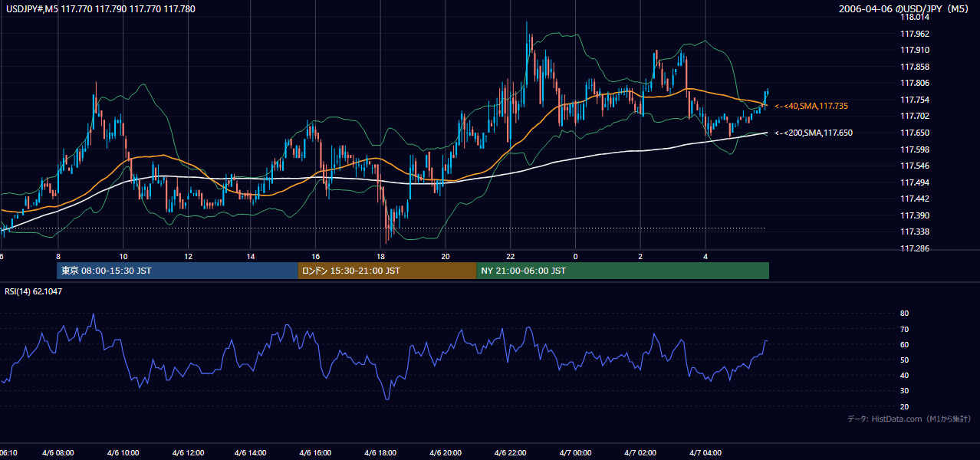Click the 117.962 price axis value
This screenshot has height=460, width=980.
point(915,34)
